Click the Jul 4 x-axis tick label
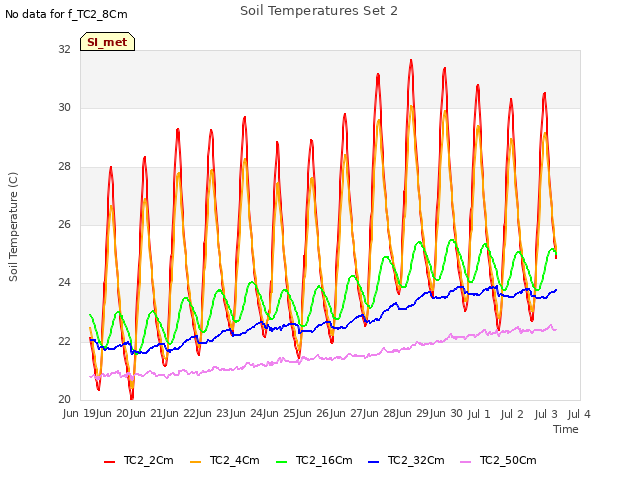This screenshot has width=640, height=480. [579, 414]
